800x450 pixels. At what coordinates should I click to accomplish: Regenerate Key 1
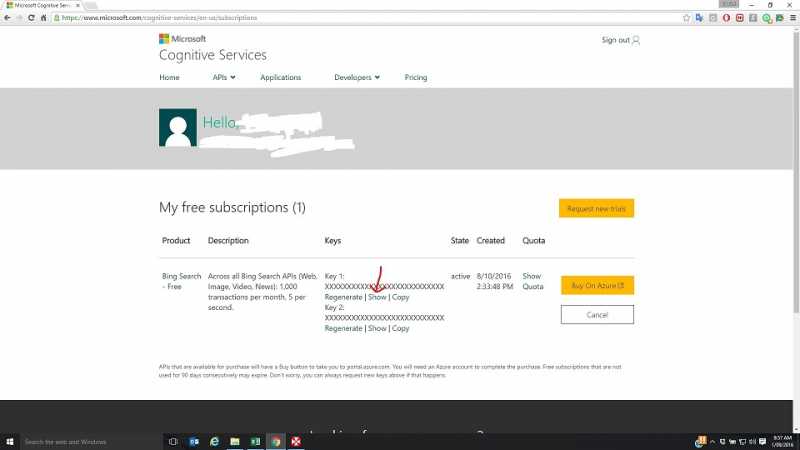pyautogui.click(x=343, y=297)
